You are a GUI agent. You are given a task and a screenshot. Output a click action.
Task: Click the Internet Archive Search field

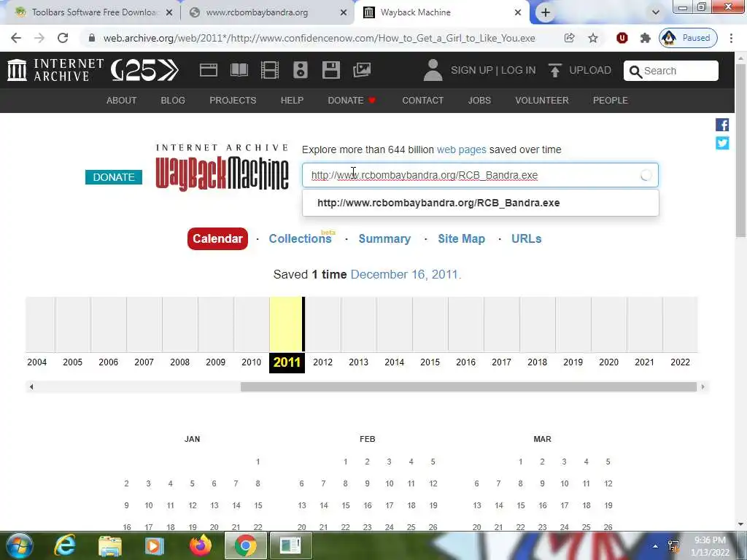[x=671, y=71]
